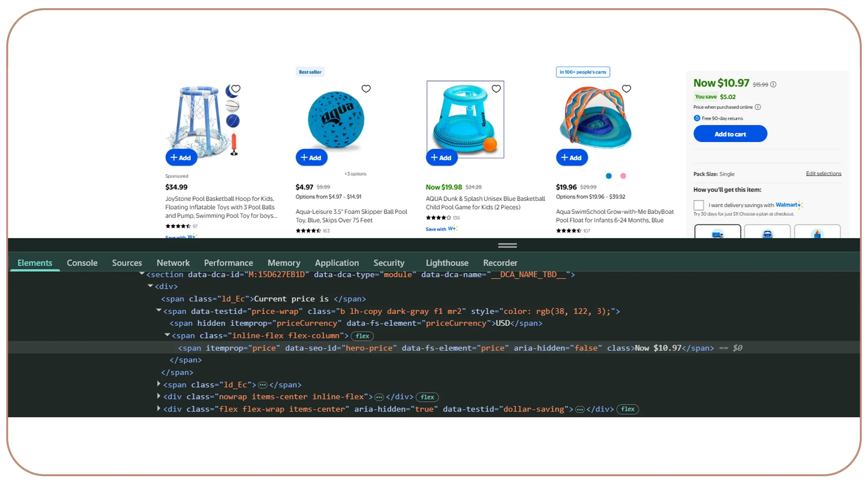Open the Security tab
Screen dimensions: 868x484
click(389, 263)
